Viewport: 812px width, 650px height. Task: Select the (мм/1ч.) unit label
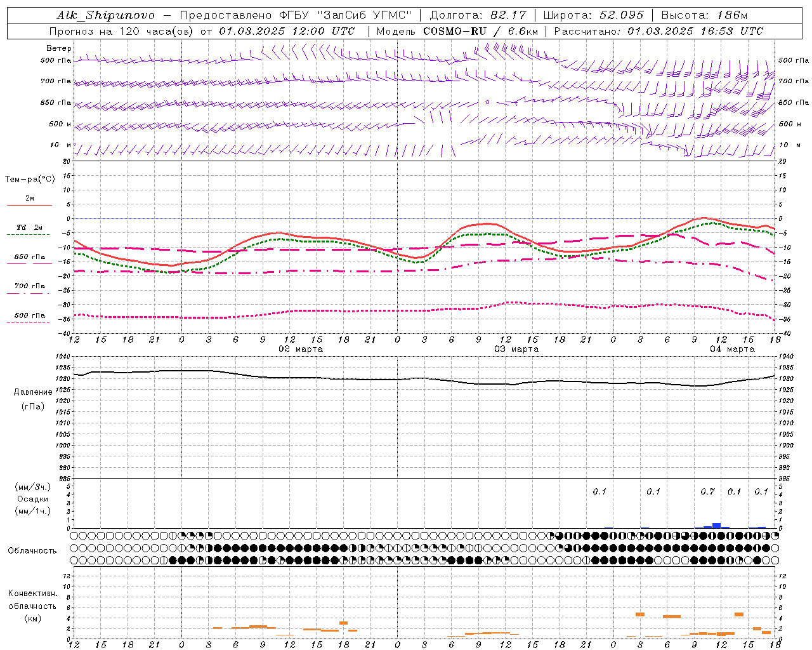pos(33,511)
